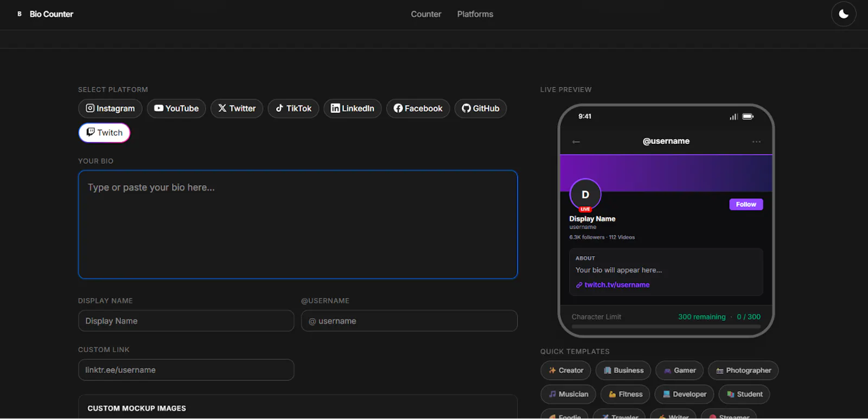Apply the Creator quick template

pos(566,371)
